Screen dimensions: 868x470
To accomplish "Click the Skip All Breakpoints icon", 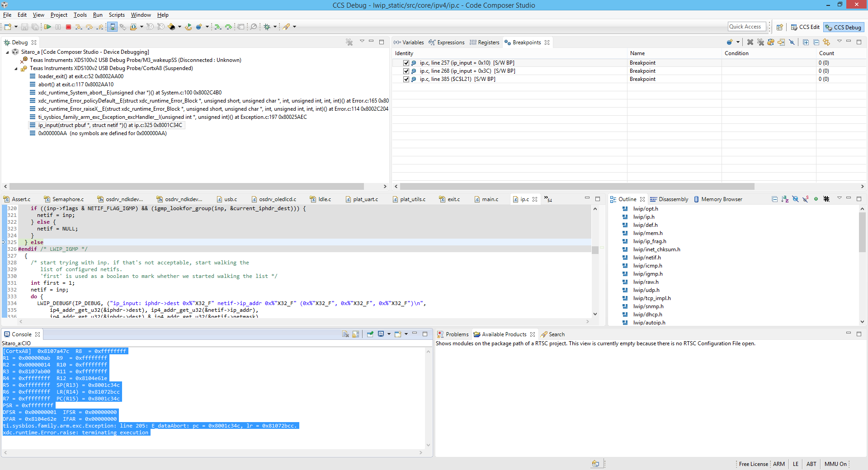I will click(x=792, y=42).
